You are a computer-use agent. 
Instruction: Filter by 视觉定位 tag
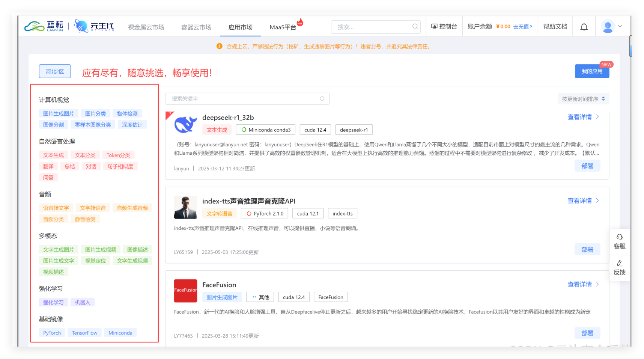[95, 261]
